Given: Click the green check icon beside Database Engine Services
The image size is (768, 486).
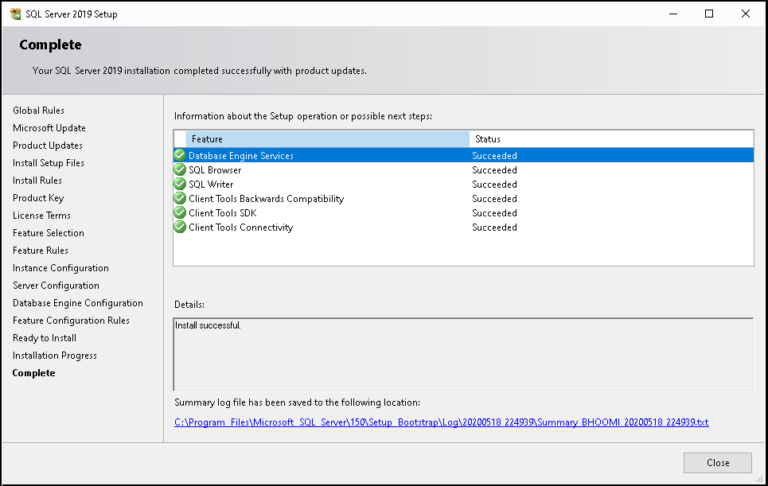Looking at the screenshot, I should click(180, 155).
